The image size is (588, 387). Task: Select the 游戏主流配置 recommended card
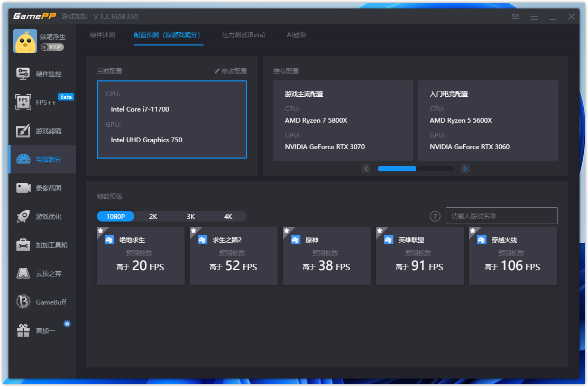(x=343, y=121)
